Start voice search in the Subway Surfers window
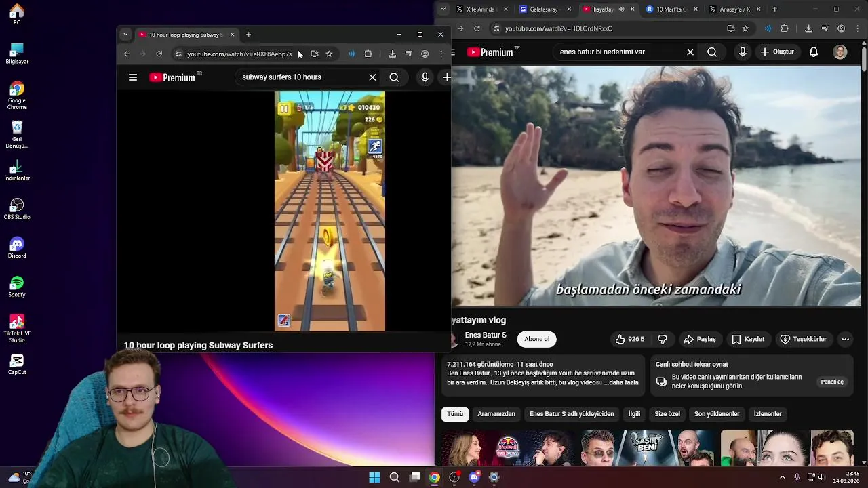868x488 pixels. 425,77
